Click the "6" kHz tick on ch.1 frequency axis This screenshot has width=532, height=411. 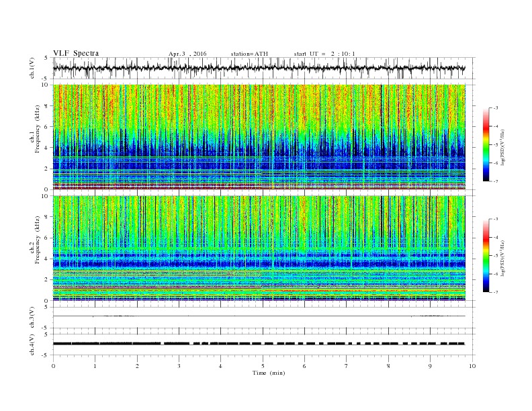click(x=46, y=127)
